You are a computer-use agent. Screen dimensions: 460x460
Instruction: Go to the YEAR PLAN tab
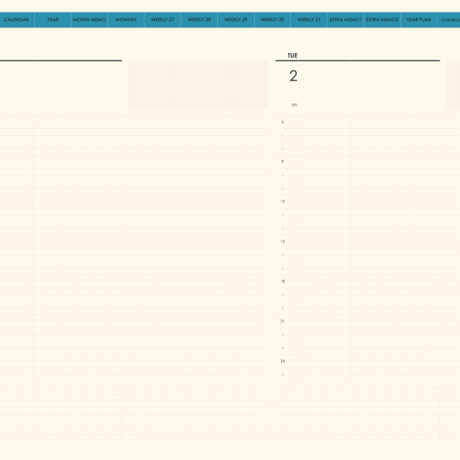(419, 20)
